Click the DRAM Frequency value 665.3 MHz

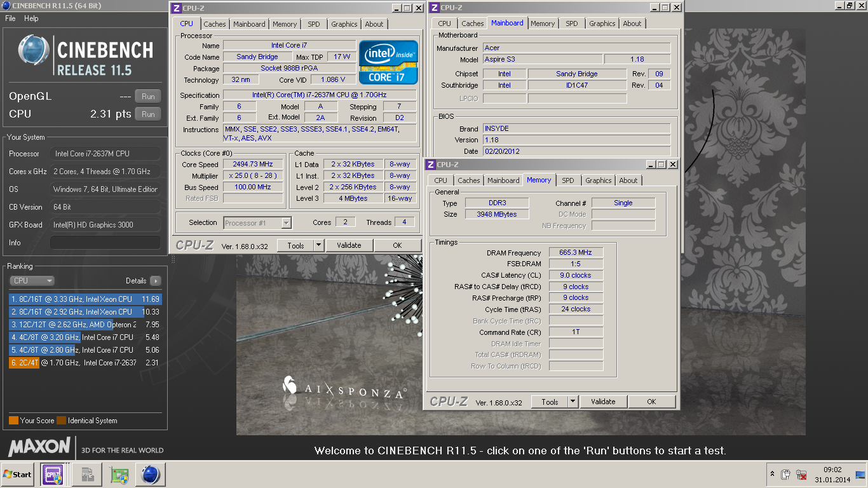[576, 252]
